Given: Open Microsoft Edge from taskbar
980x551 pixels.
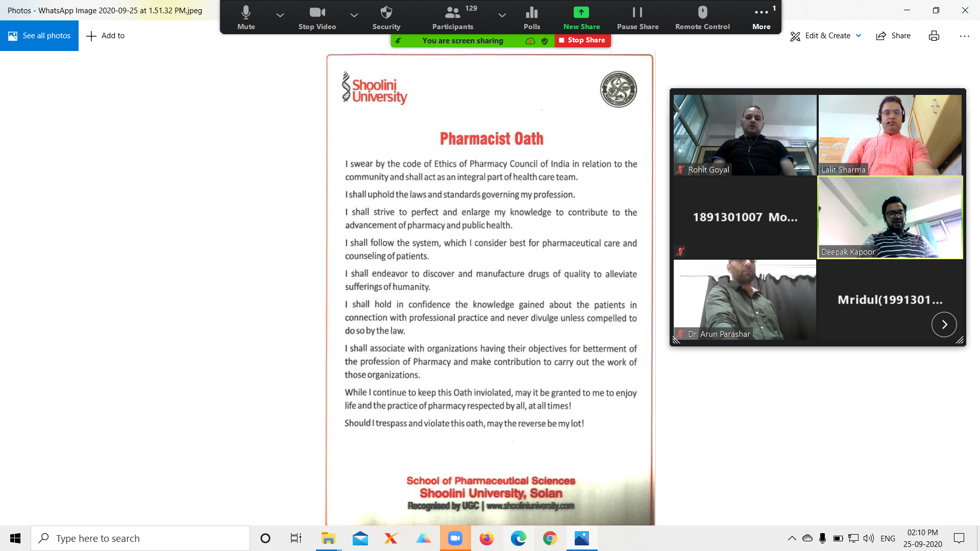Looking at the screenshot, I should 519,538.
